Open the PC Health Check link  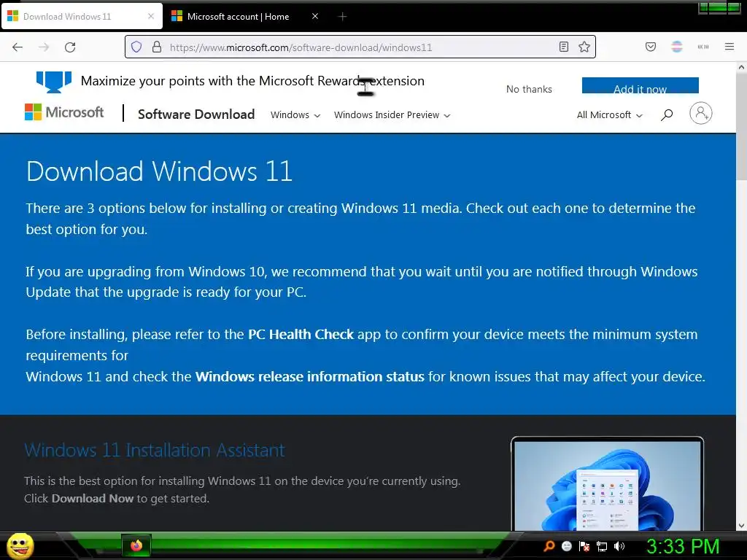click(301, 334)
